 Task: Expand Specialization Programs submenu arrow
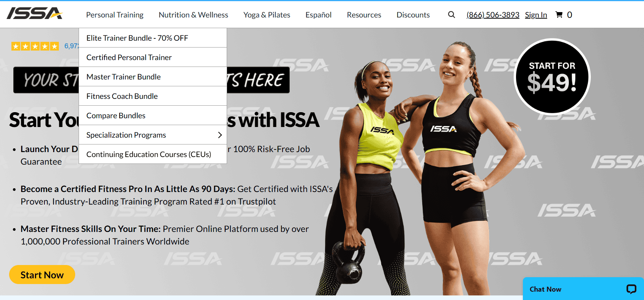click(220, 135)
